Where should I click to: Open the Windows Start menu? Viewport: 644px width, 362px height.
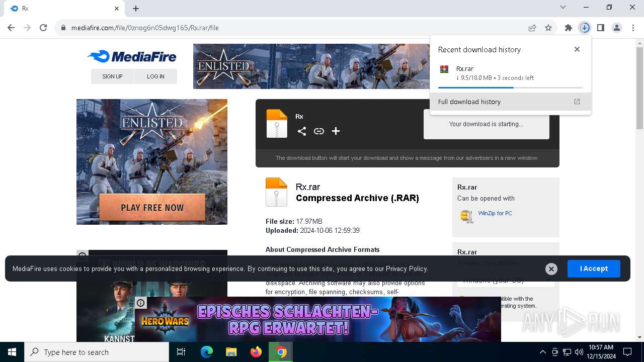coord(12,352)
